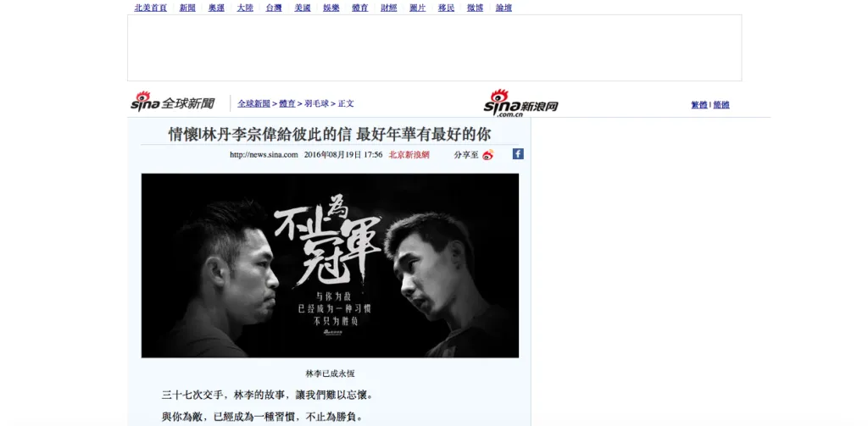Go to 新聞 navigation link
This screenshot has width=868, height=426.
pos(187,8)
